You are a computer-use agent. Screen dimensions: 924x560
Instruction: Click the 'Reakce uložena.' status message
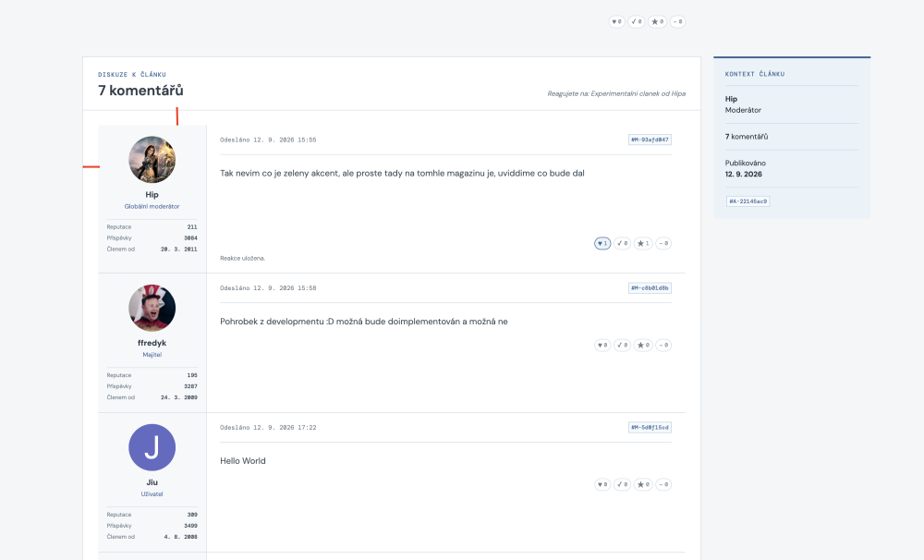243,258
